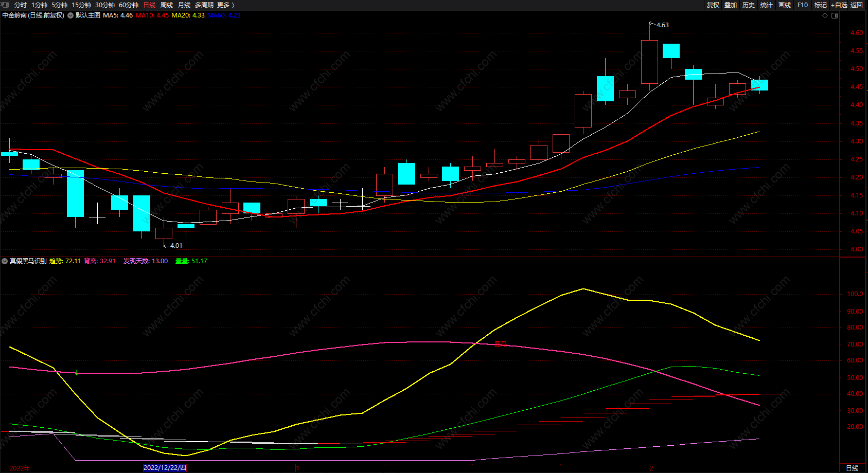Click the 2022年 label on the time axis
This screenshot has width=868, height=473.
click(20, 468)
